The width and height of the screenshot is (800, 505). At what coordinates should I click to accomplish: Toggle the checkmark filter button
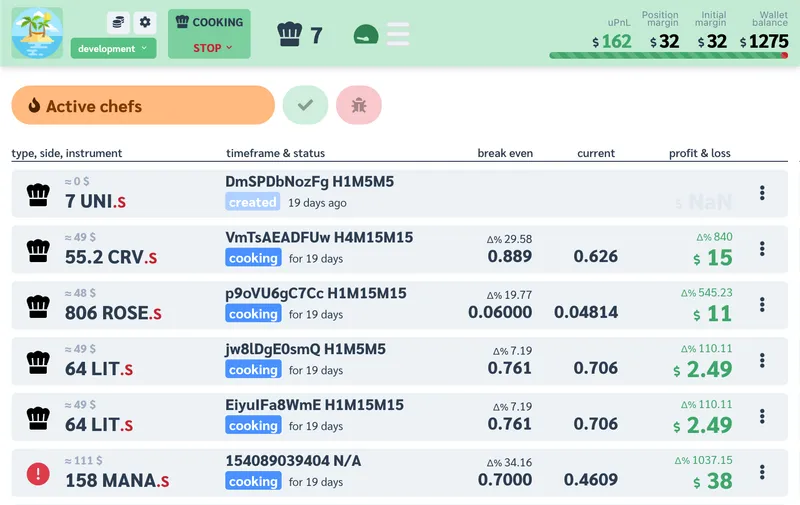click(305, 105)
